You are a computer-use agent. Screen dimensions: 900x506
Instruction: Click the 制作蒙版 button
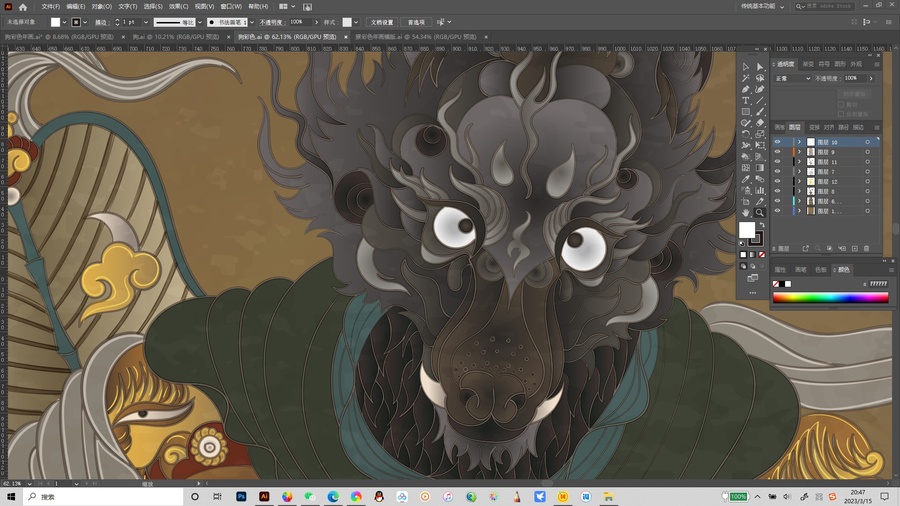(854, 94)
